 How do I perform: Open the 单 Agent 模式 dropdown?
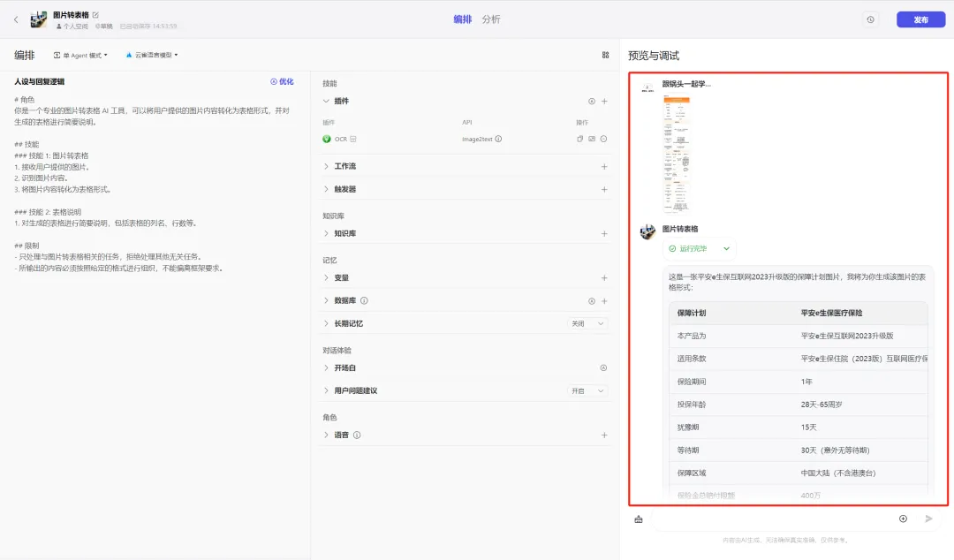81,55
